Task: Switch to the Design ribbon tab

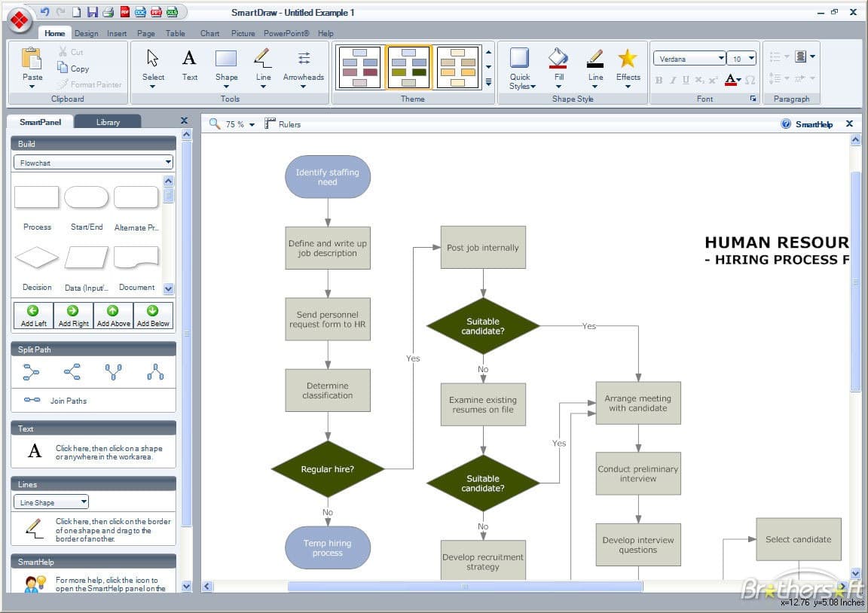Action: click(x=87, y=33)
